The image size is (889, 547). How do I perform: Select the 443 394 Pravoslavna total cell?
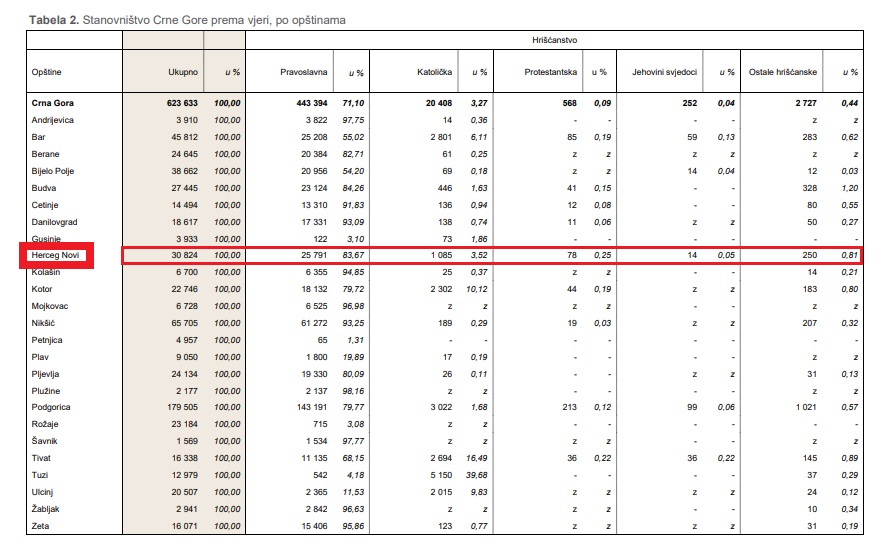[x=305, y=103]
